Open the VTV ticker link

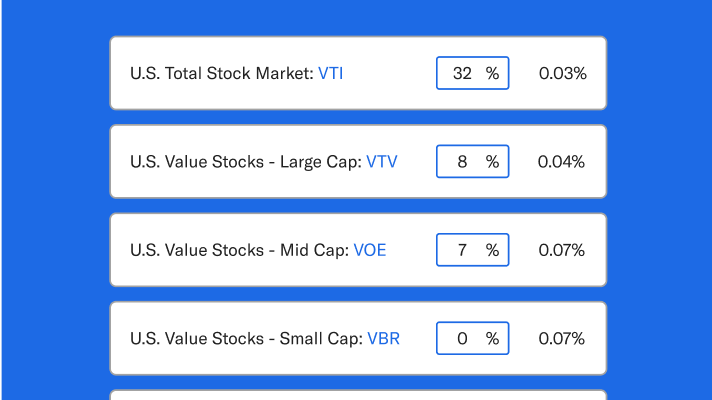point(381,161)
